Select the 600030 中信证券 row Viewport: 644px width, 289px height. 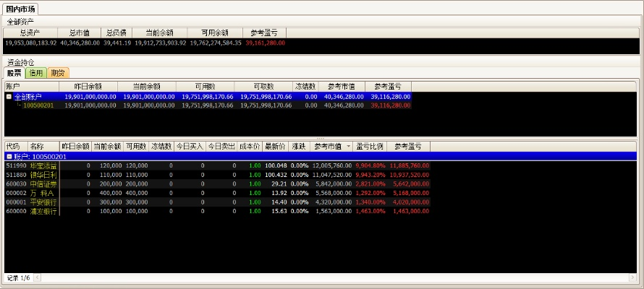click(x=217, y=184)
